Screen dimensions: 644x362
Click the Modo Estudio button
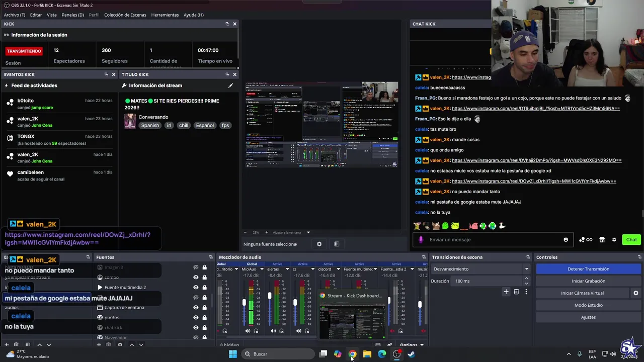click(588, 305)
